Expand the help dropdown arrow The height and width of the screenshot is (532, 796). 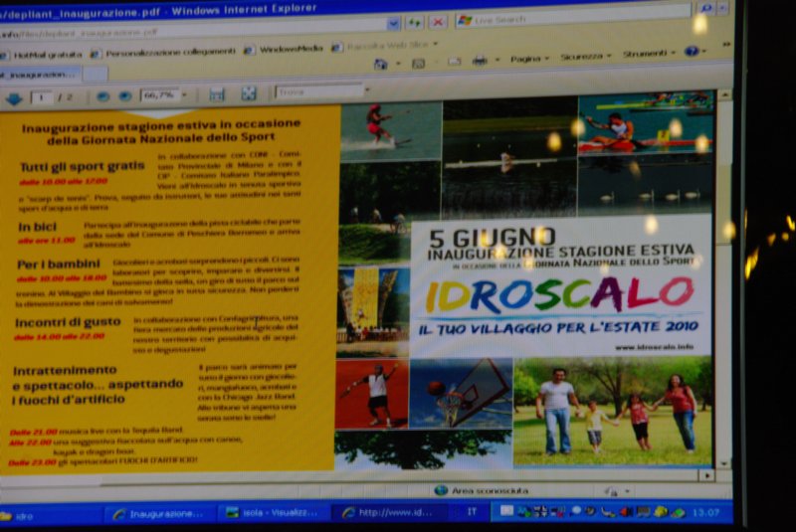(705, 52)
